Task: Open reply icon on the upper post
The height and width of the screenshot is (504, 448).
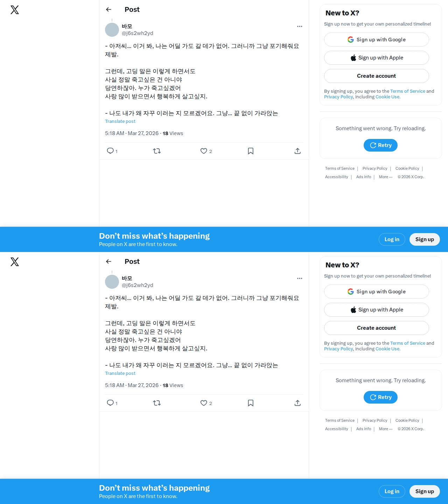Action: click(x=110, y=151)
